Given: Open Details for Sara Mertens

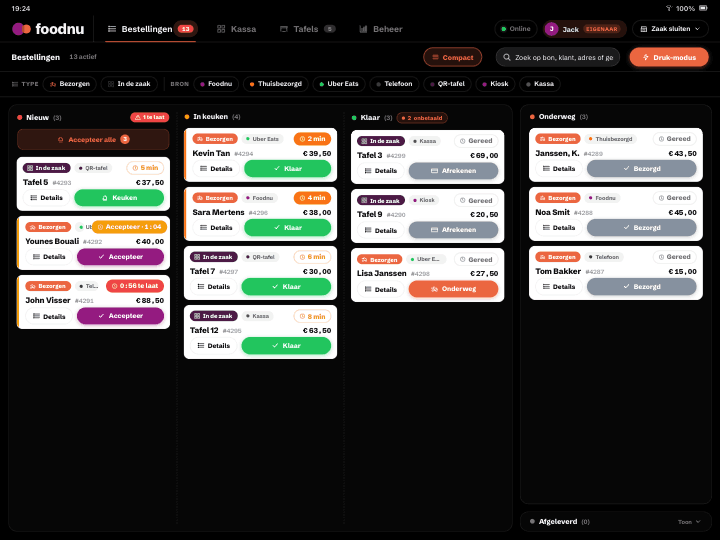Looking at the screenshot, I should click(216, 228).
